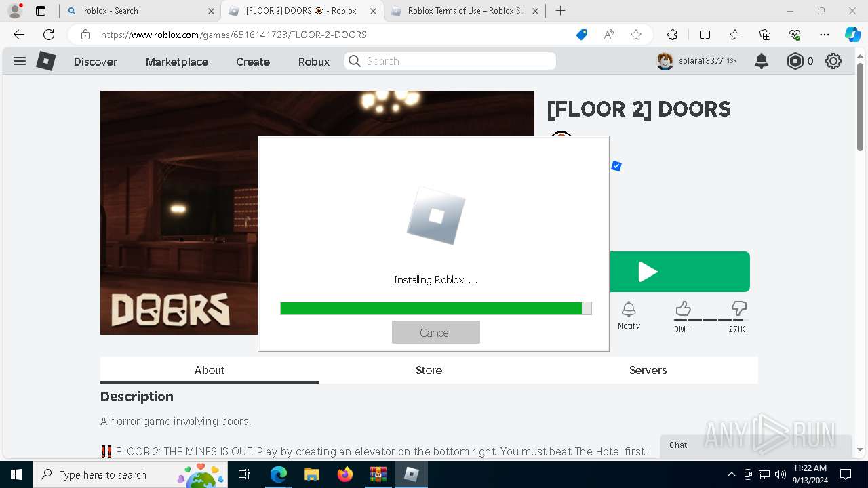The width and height of the screenshot is (868, 488).
Task: Open the browser profile avatar icon
Action: pos(14,11)
